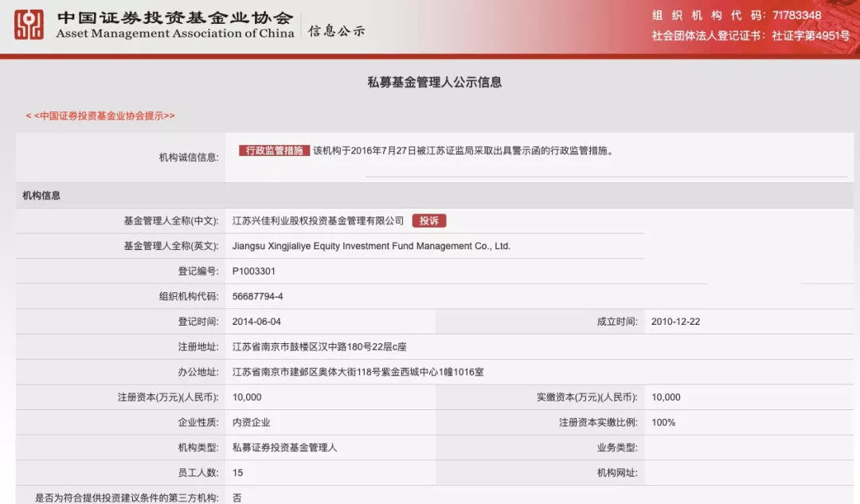Select the Asset Management Association of China title

(x=175, y=33)
